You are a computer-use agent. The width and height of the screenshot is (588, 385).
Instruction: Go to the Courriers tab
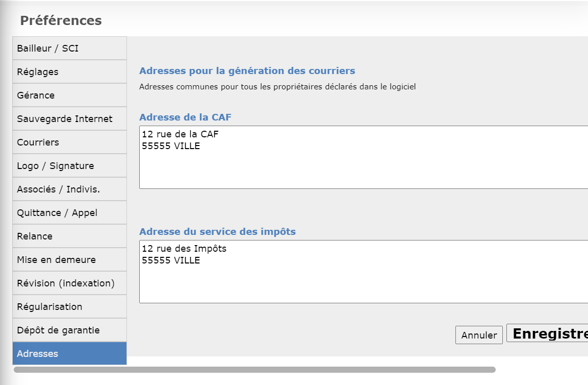[x=69, y=142]
